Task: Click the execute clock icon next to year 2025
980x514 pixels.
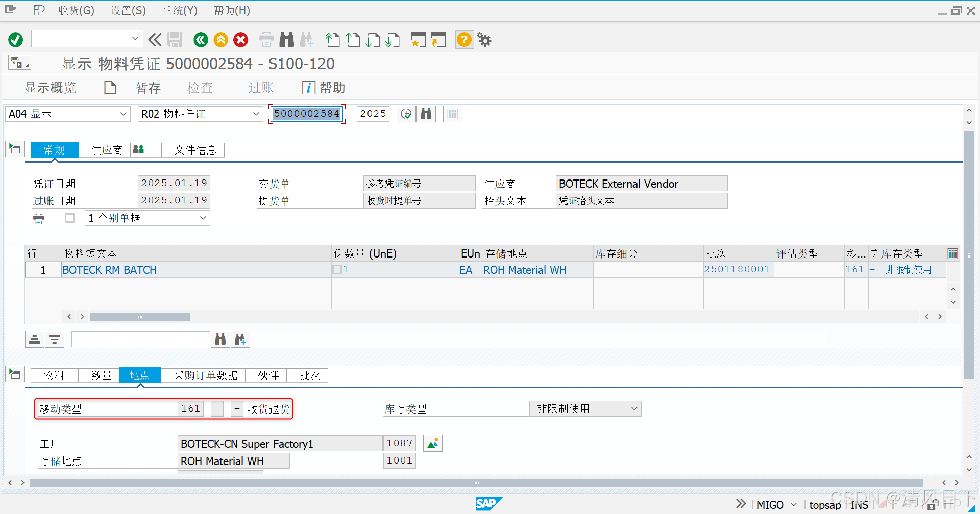Action: tap(406, 114)
